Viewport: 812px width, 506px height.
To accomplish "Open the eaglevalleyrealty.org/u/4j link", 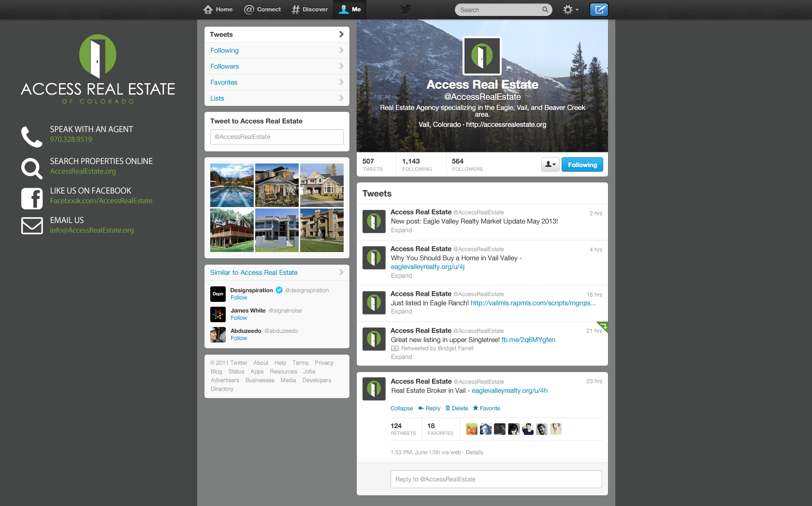I will tap(428, 267).
